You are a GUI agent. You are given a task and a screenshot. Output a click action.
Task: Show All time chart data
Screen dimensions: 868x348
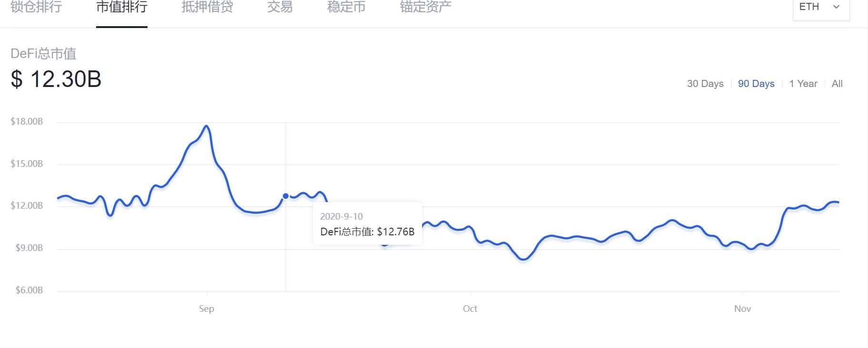[x=837, y=84]
